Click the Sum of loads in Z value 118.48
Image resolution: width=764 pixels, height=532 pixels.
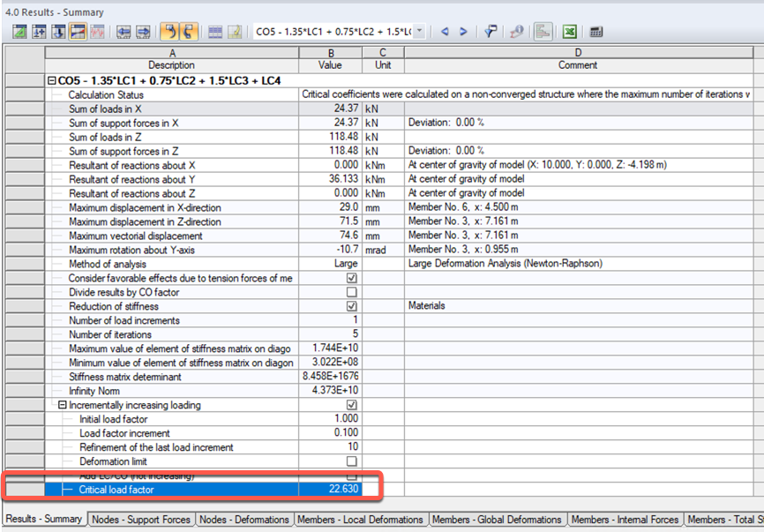point(330,137)
